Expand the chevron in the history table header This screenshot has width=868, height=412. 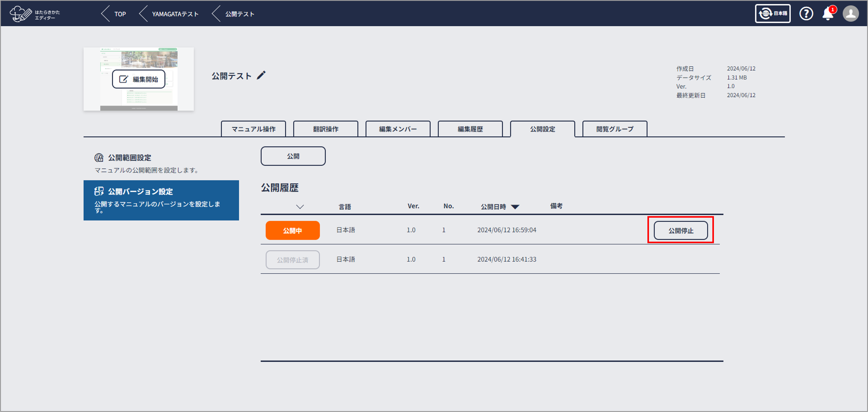300,206
